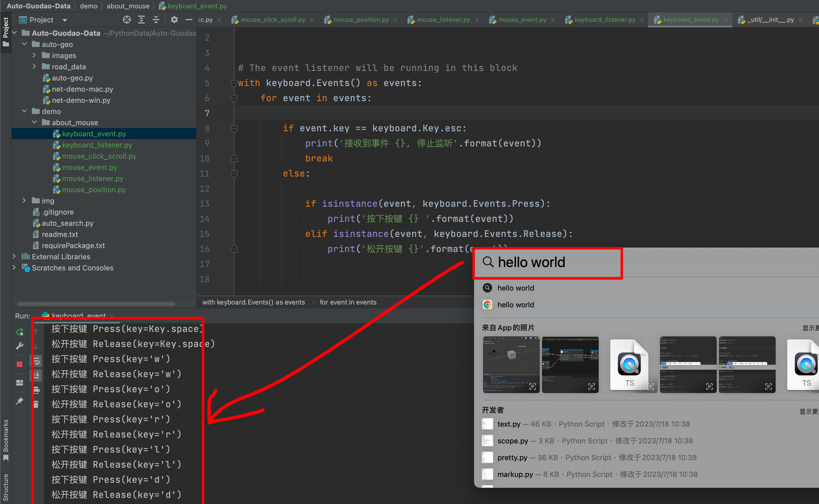The image size is (819, 504).
Task: Click the Expand All icon in Project toolbar
Action: 142,20
